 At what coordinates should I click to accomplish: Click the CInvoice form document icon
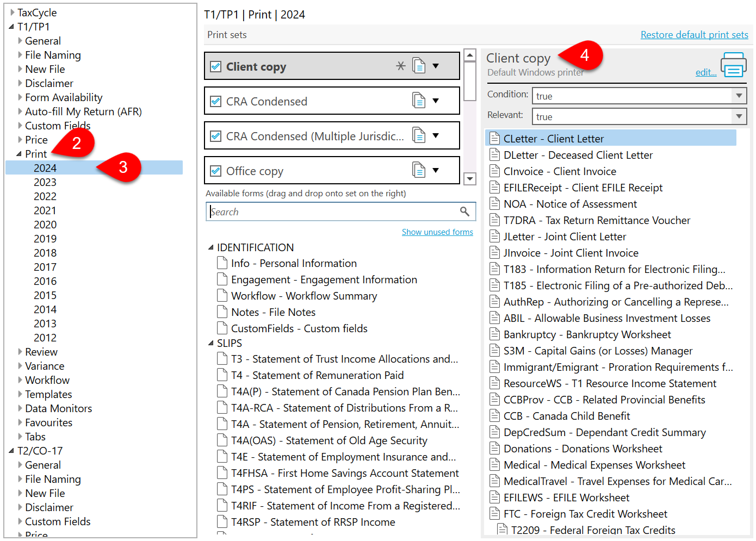tap(494, 171)
